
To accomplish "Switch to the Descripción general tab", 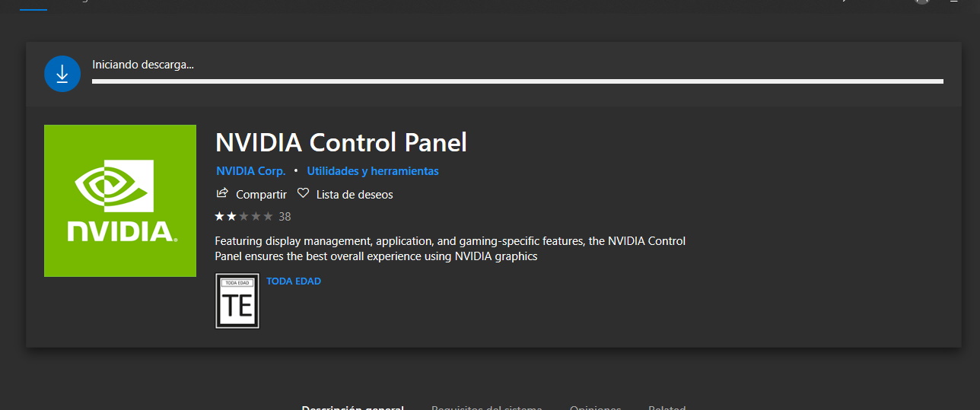I will click(x=352, y=407).
